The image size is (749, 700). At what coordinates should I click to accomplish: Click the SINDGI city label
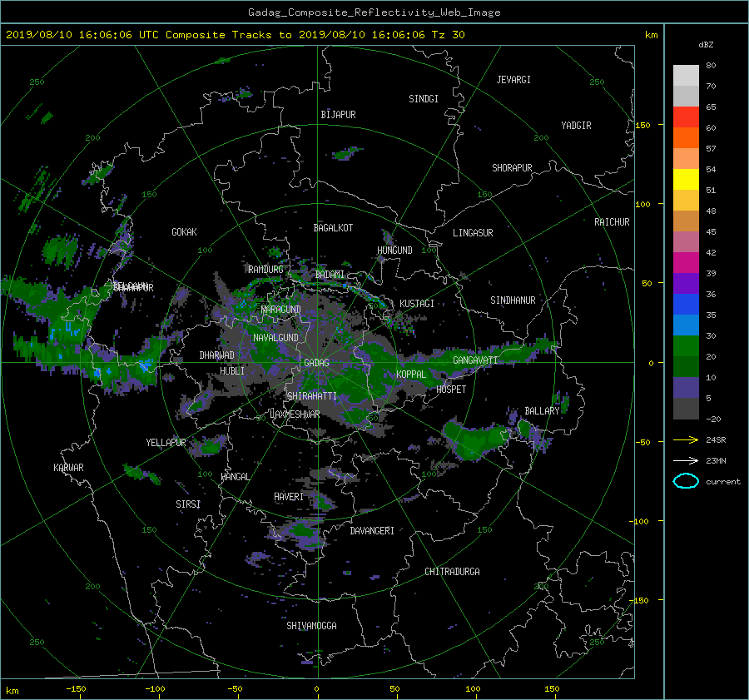424,99
